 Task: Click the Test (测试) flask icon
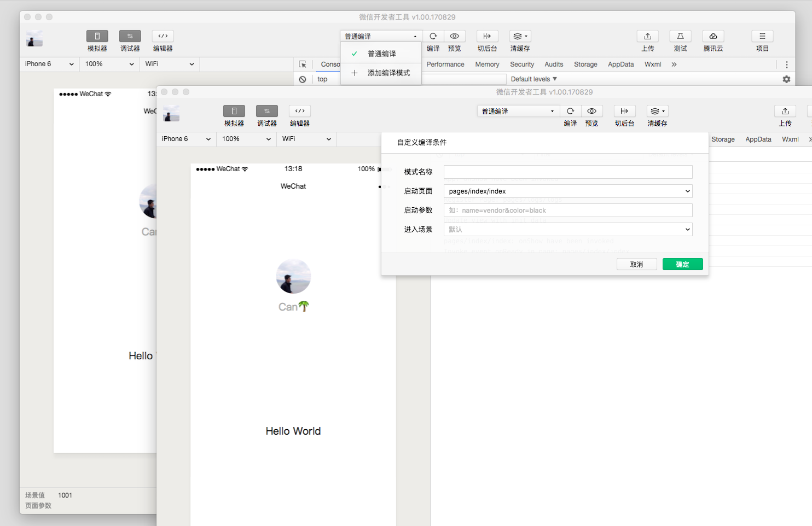point(680,36)
